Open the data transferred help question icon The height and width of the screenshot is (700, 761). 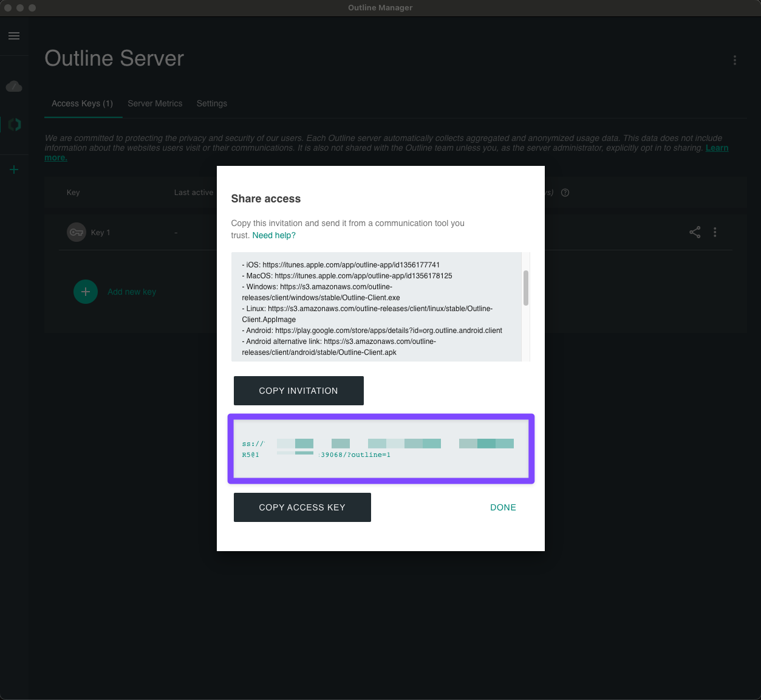coord(565,193)
